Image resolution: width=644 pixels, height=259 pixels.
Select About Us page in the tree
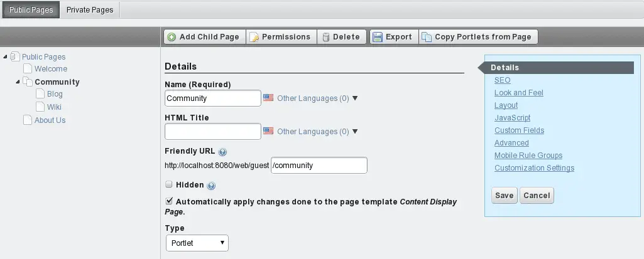point(50,120)
